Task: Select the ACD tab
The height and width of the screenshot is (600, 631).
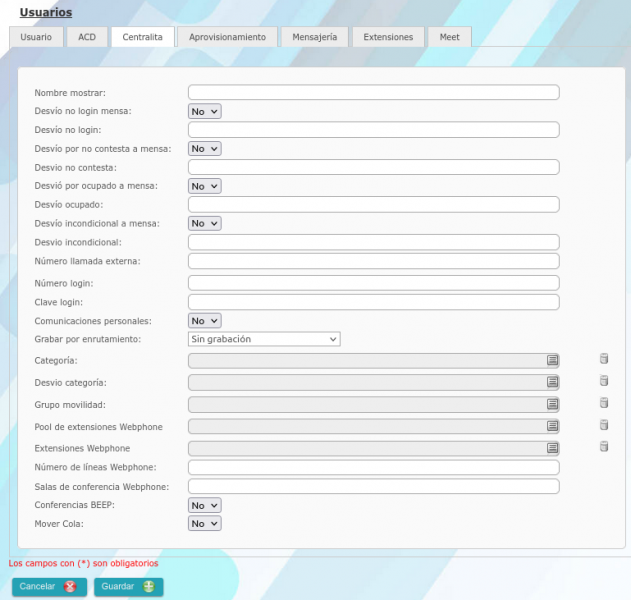Action: (87, 37)
